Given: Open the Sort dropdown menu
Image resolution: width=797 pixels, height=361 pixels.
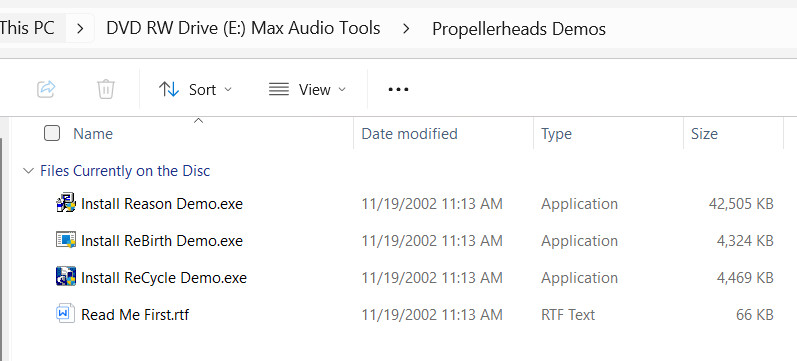Looking at the screenshot, I should pos(195,90).
